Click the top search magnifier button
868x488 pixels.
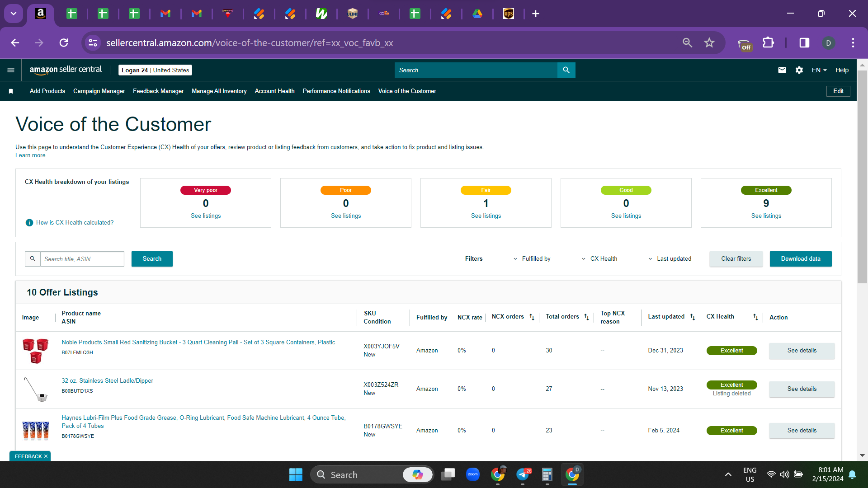coord(566,70)
